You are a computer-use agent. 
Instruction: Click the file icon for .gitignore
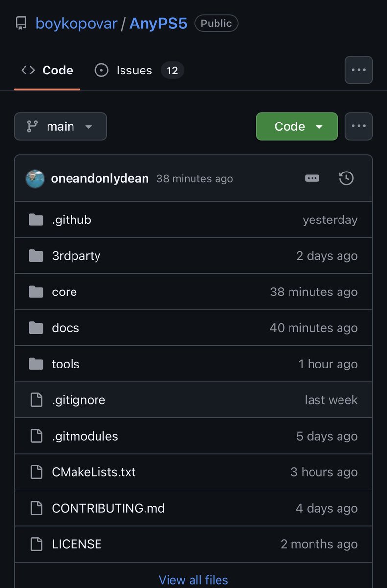tap(36, 400)
